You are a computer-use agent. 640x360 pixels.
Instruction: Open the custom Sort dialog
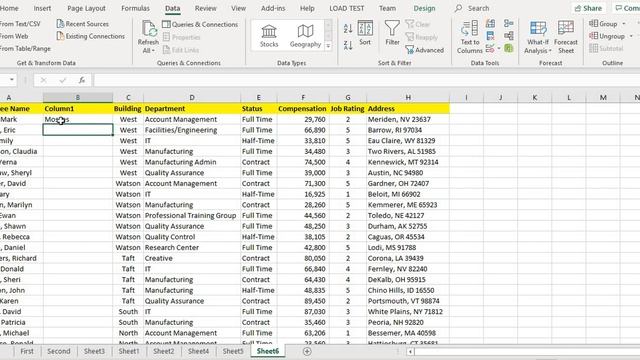point(365,33)
